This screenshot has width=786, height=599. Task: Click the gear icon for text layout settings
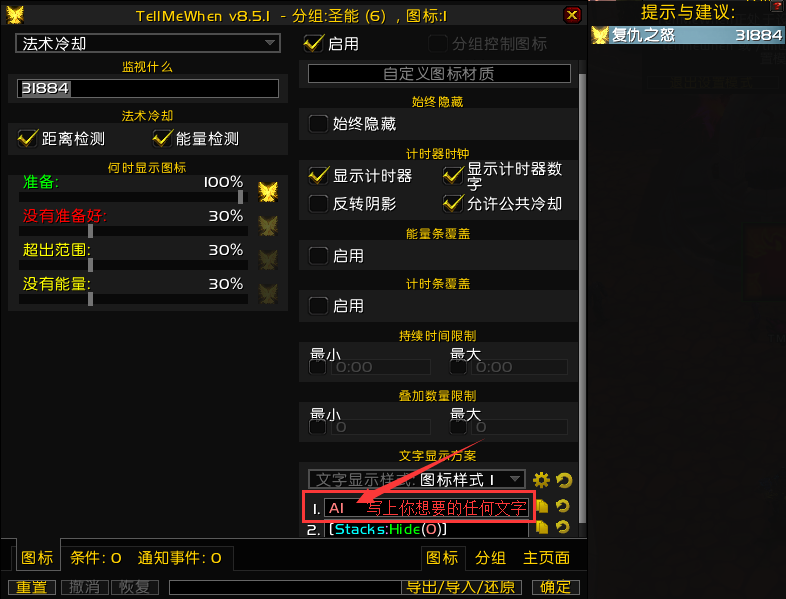click(x=541, y=480)
